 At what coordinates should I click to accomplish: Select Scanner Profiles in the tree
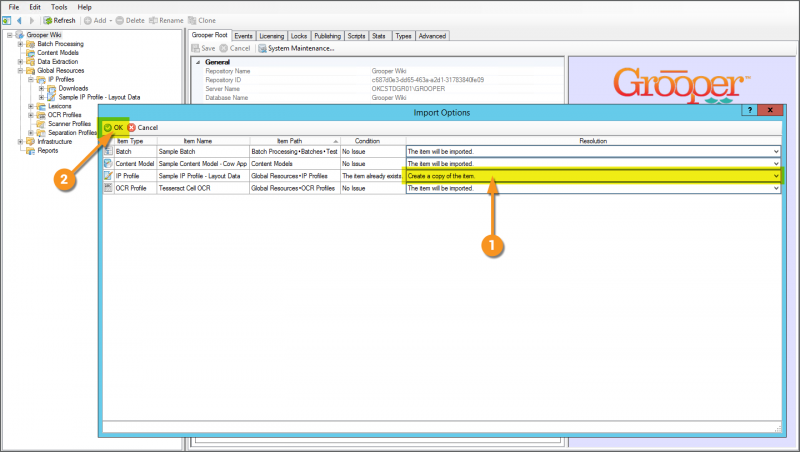coord(69,123)
